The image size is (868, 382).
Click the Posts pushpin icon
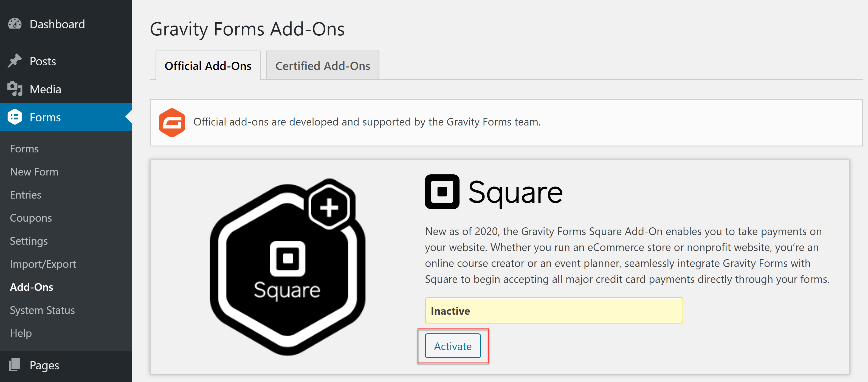point(15,61)
